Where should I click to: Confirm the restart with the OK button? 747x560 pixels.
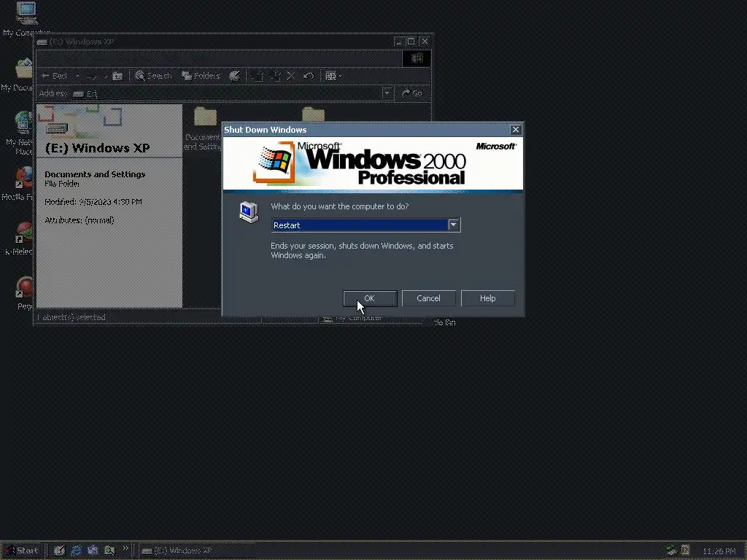(370, 298)
